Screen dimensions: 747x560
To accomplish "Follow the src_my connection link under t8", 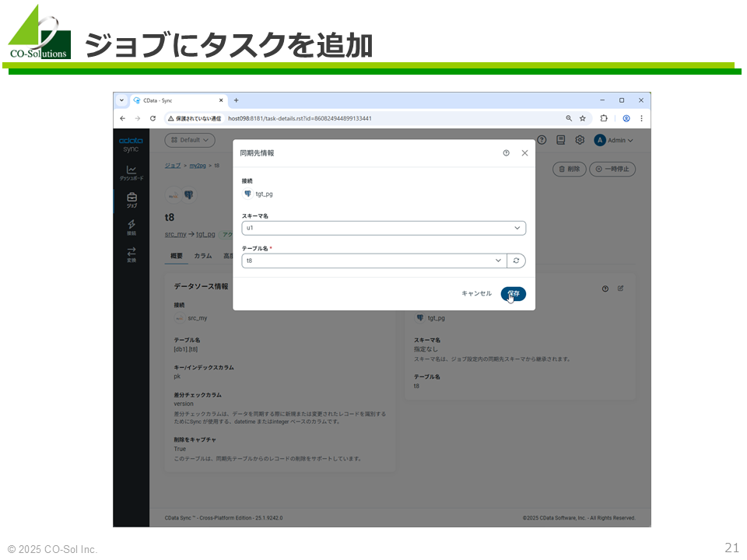I will [175, 234].
